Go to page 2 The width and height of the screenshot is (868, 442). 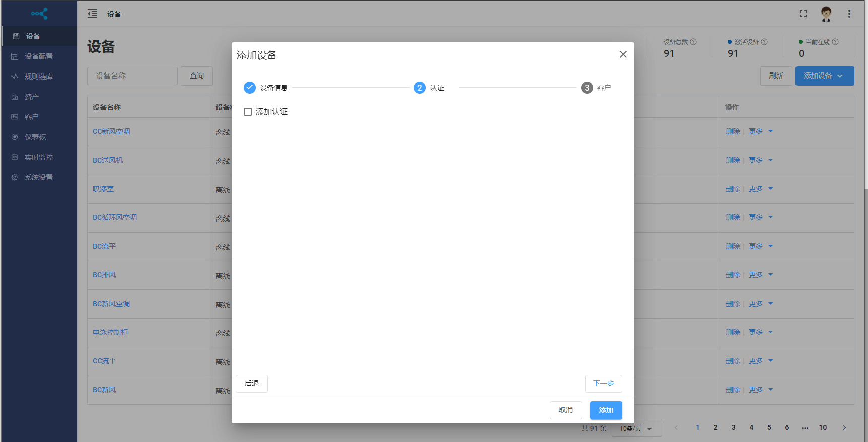pos(715,427)
